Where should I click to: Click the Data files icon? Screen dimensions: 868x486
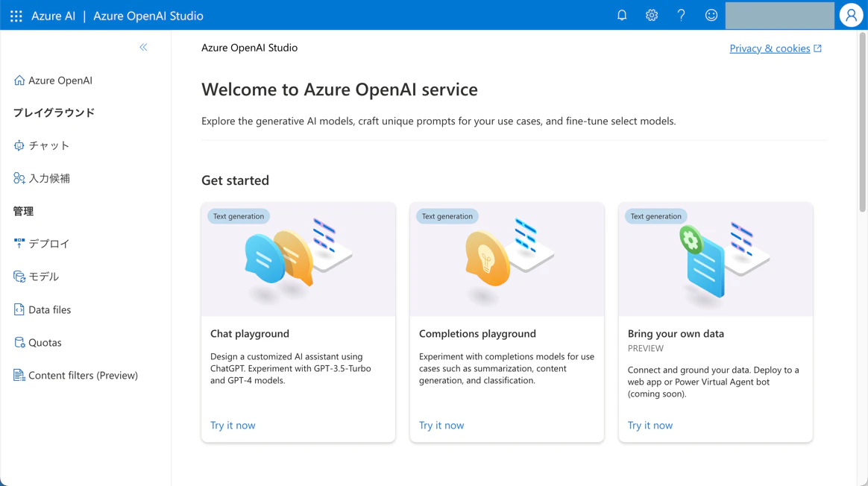coord(19,309)
